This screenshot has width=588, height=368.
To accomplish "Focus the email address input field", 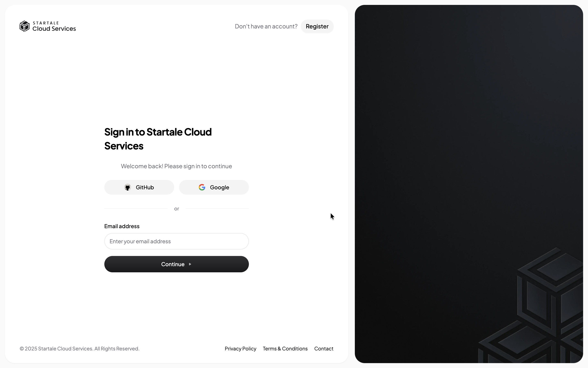I will click(x=176, y=241).
